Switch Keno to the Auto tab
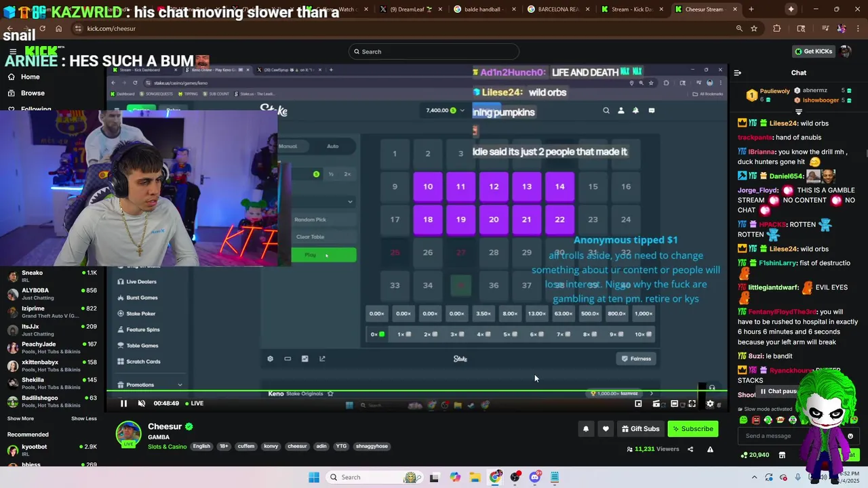The width and height of the screenshot is (868, 488). (332, 146)
